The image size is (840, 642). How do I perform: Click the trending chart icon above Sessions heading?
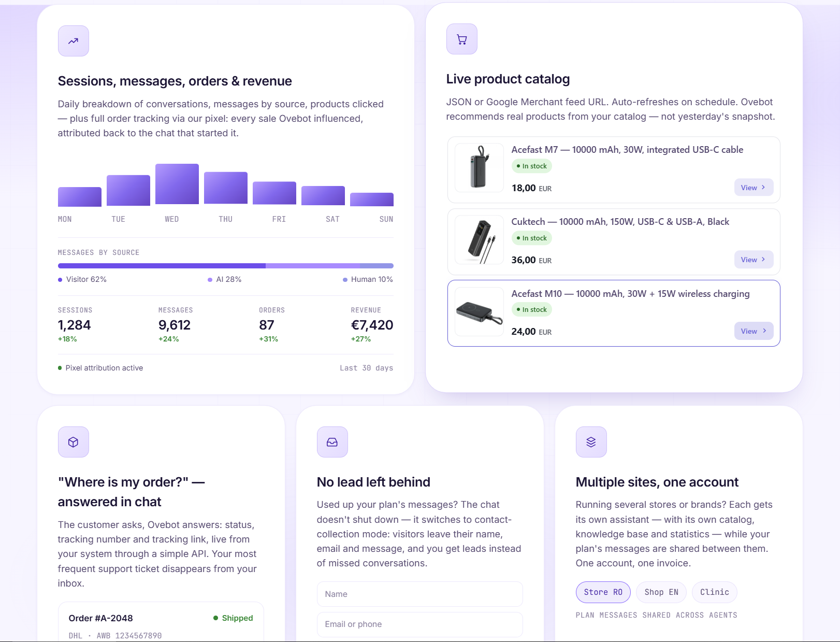click(x=74, y=41)
